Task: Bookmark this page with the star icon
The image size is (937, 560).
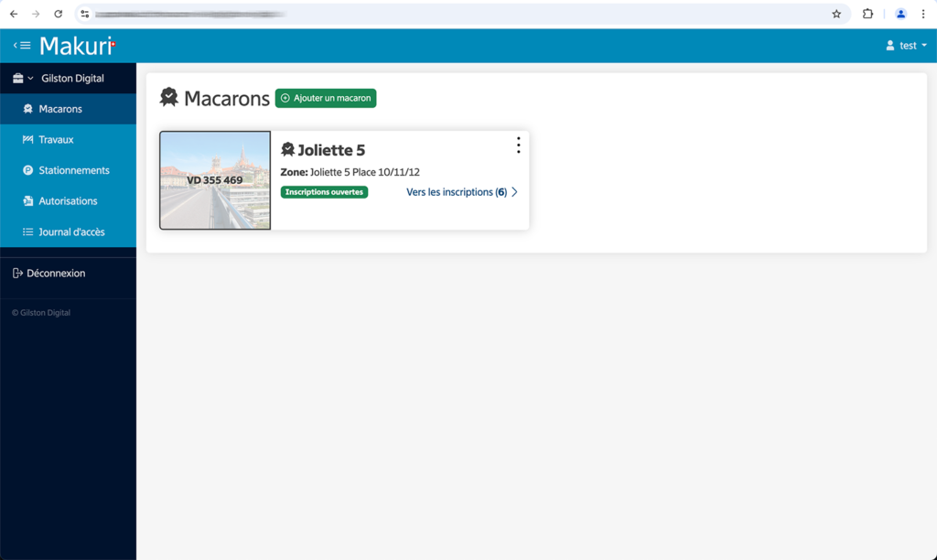Action: [836, 14]
